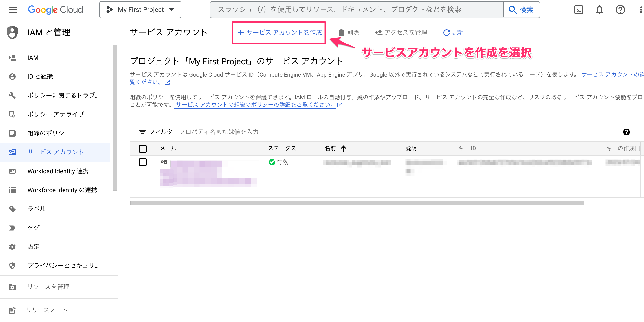Screen dimensions: 644x322
Task: Click the sidebar vertical scrollbar
Action: (x=115, y=117)
